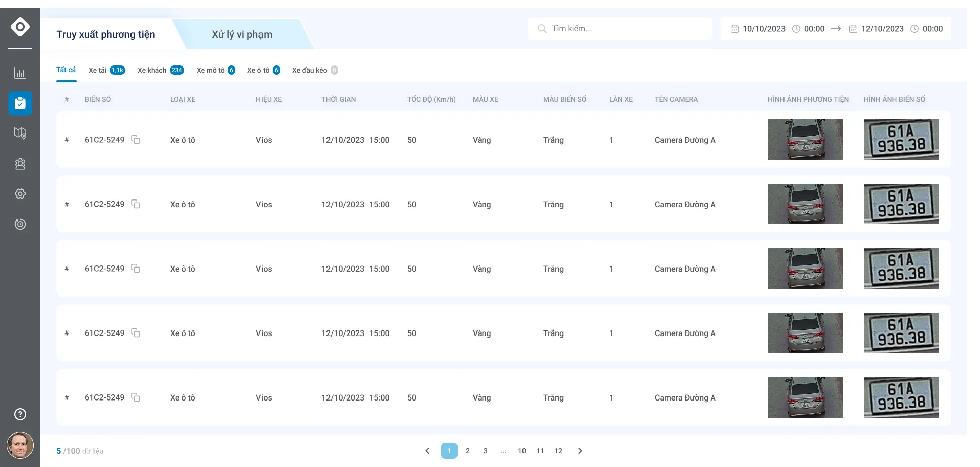Go to page 11
Viewport: 980px width, 467px height.
pos(540,451)
